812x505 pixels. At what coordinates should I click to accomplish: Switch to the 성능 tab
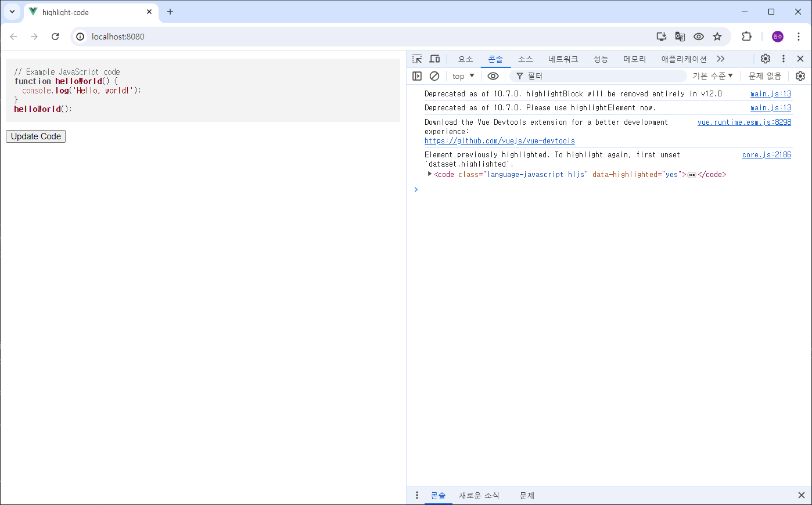click(601, 59)
